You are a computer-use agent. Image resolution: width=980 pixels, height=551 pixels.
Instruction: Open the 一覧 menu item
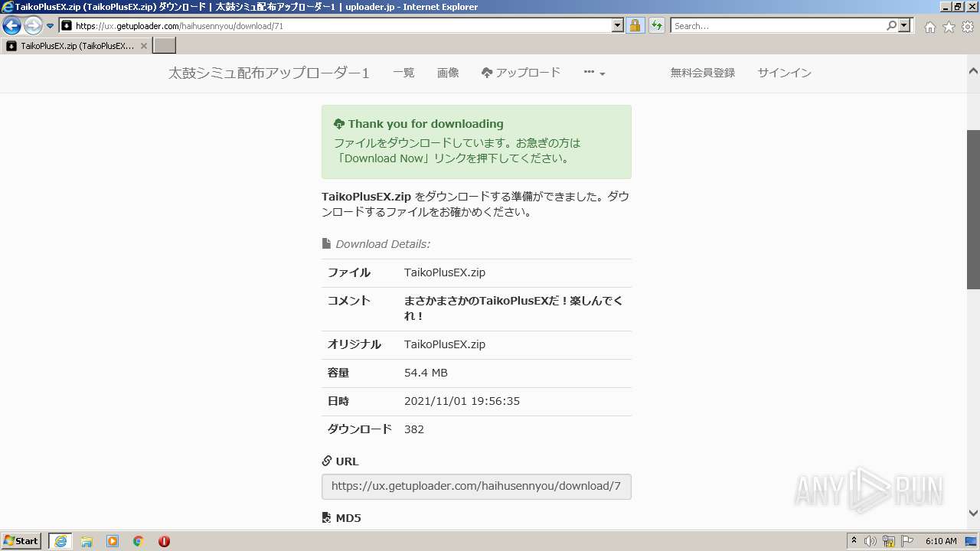(403, 73)
